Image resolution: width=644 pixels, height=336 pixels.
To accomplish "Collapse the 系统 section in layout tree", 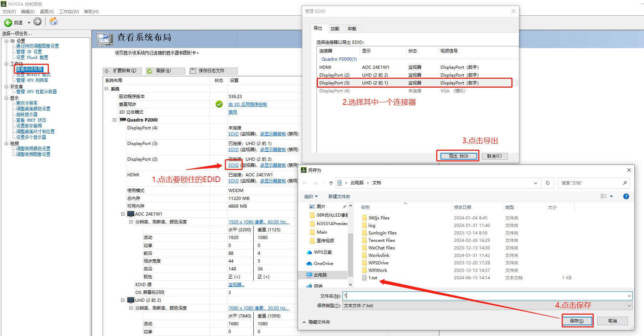I will click(107, 89).
